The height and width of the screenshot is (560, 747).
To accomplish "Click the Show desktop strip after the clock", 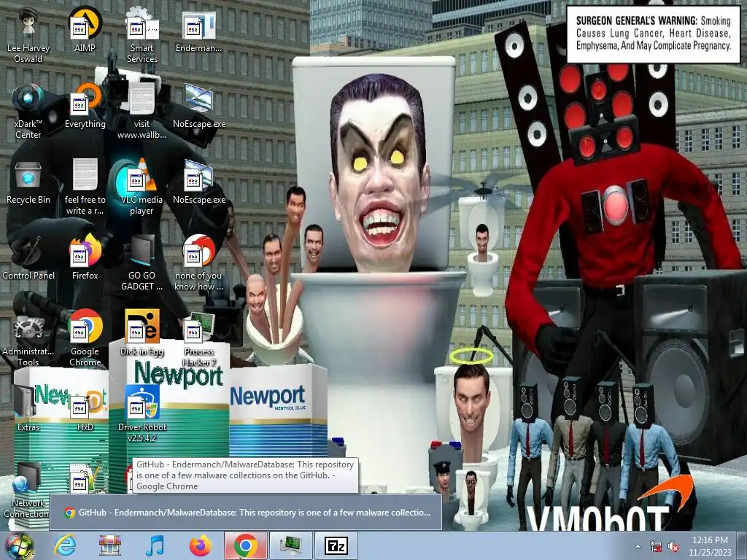I will pyautogui.click(x=743, y=545).
